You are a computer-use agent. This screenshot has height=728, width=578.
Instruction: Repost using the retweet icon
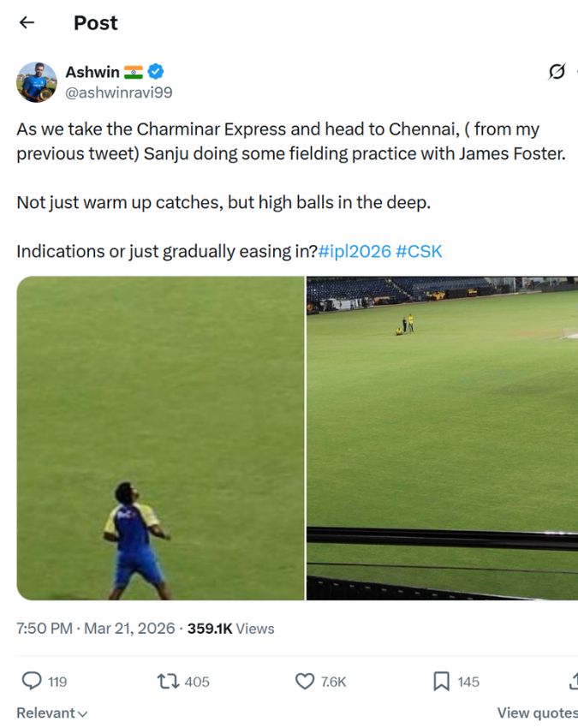click(x=168, y=681)
